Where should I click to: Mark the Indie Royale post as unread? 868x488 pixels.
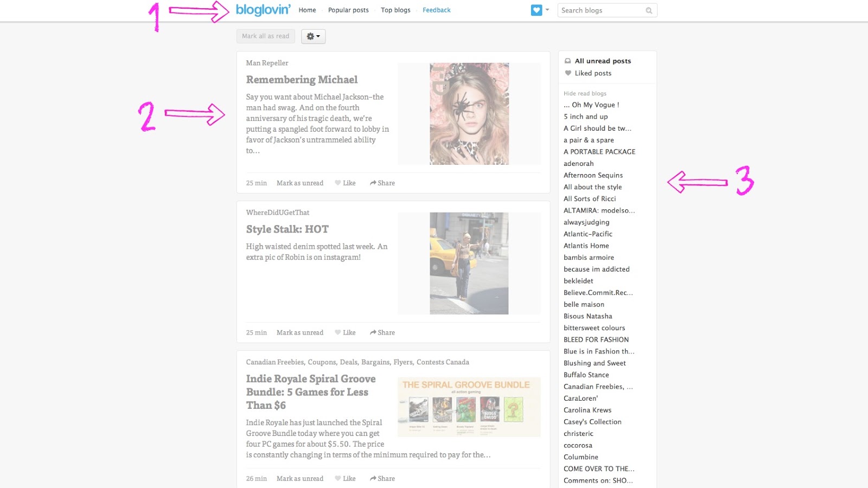coord(300,479)
